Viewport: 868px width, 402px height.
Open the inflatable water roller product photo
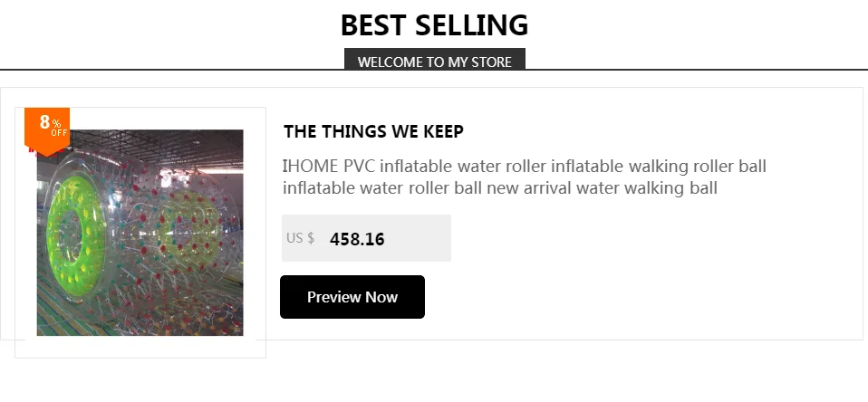tap(140, 233)
